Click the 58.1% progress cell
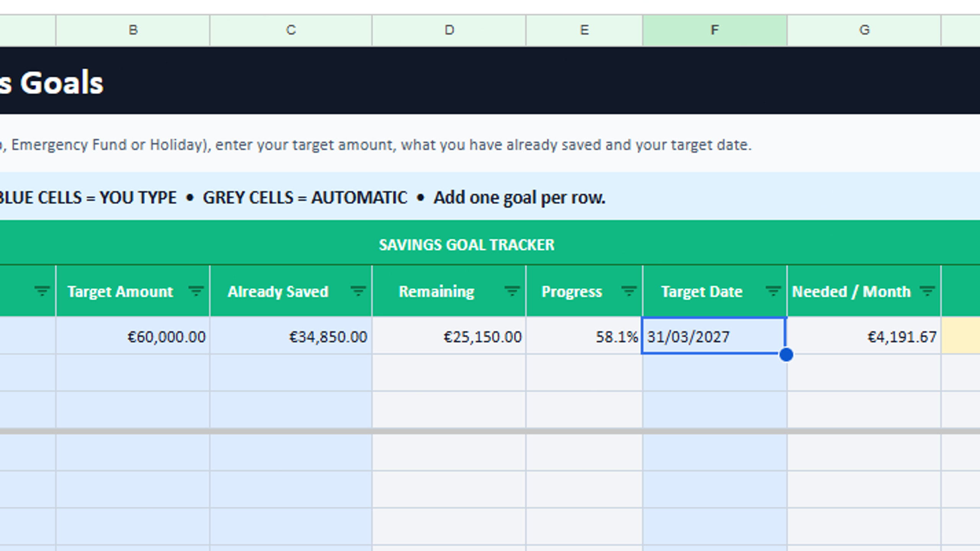 [585, 336]
